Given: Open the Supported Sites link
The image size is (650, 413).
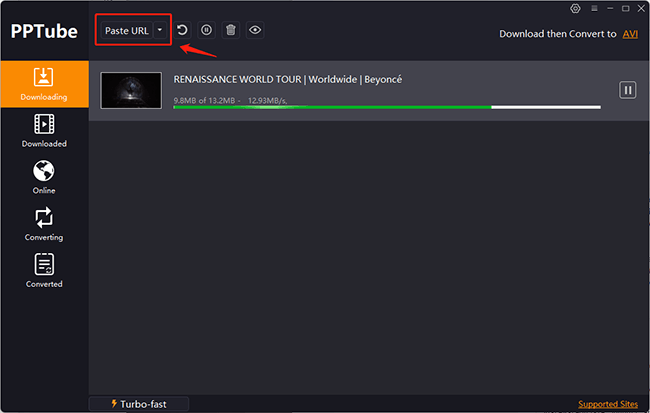Looking at the screenshot, I should (608, 404).
